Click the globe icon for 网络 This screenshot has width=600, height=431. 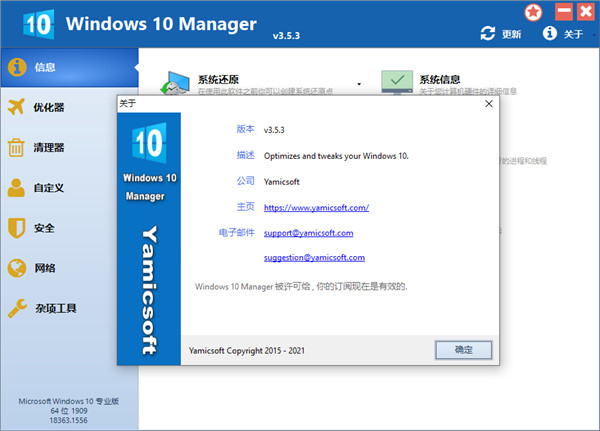[x=16, y=268]
